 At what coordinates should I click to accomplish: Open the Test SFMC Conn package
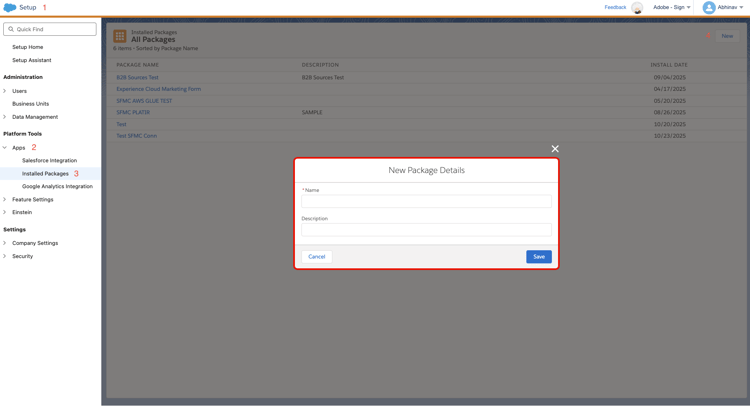pos(136,136)
